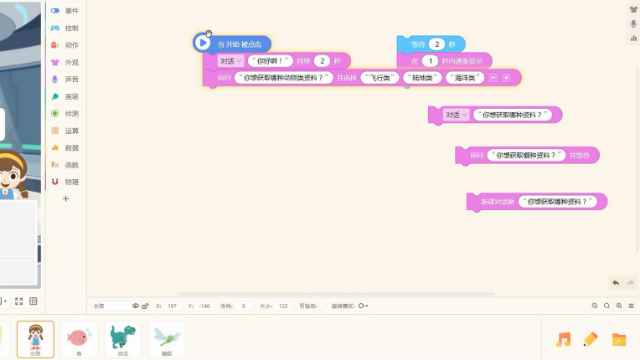The image size is (640, 360).
Task: Click the undo arrow in the workspace
Action: pos(616,282)
